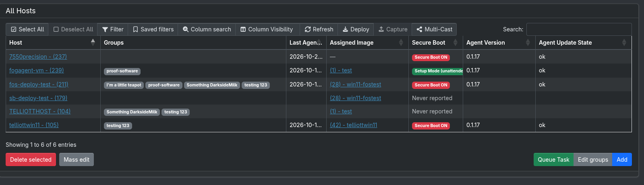Click Something DarksideMilk badge in fos-deploy-test row

[212, 85]
